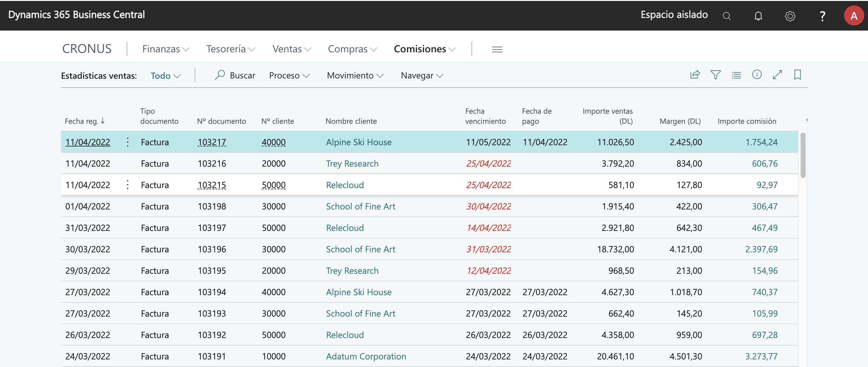This screenshot has width=868, height=367.
Task: Open Adatum Corporation customer link
Action: [x=366, y=356]
